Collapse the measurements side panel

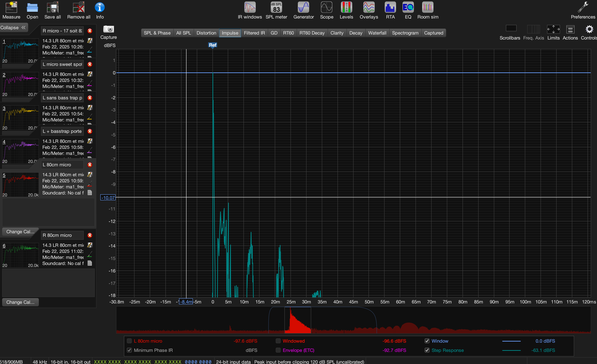(13, 28)
